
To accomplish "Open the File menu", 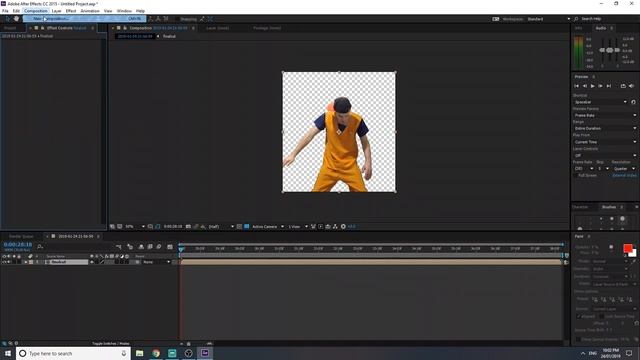I will point(5,11).
